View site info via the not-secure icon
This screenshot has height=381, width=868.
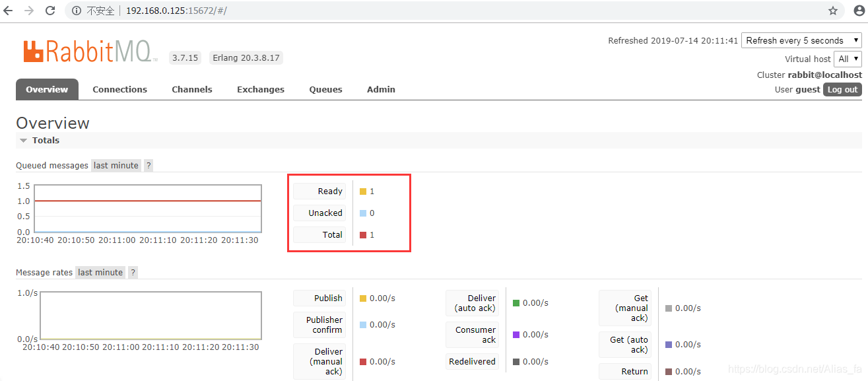(x=77, y=11)
